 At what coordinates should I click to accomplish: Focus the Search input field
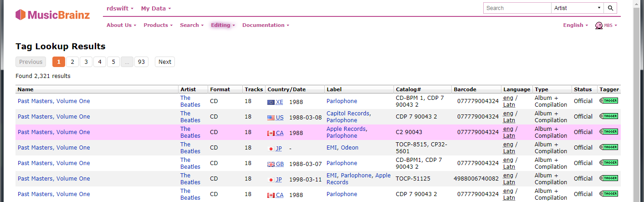tap(517, 8)
